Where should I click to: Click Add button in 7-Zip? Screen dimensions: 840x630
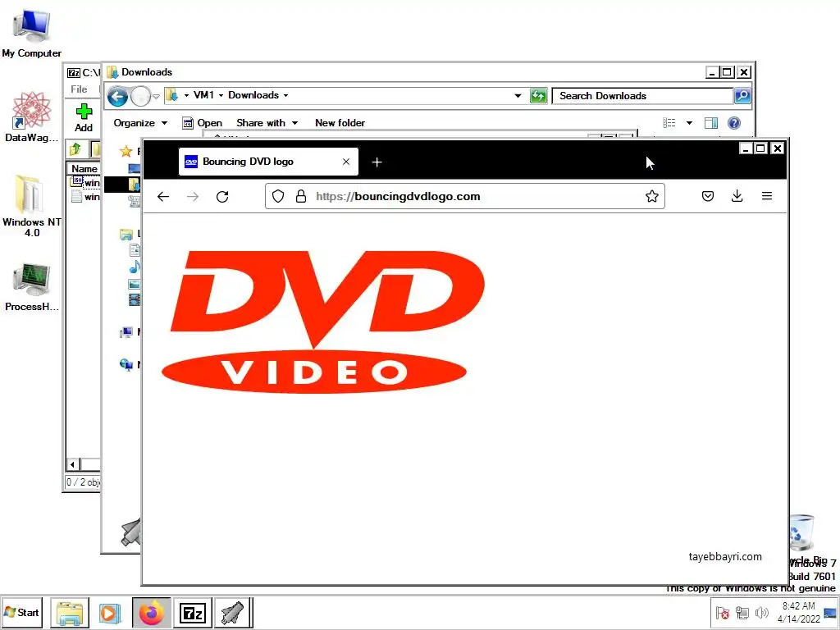(84, 118)
